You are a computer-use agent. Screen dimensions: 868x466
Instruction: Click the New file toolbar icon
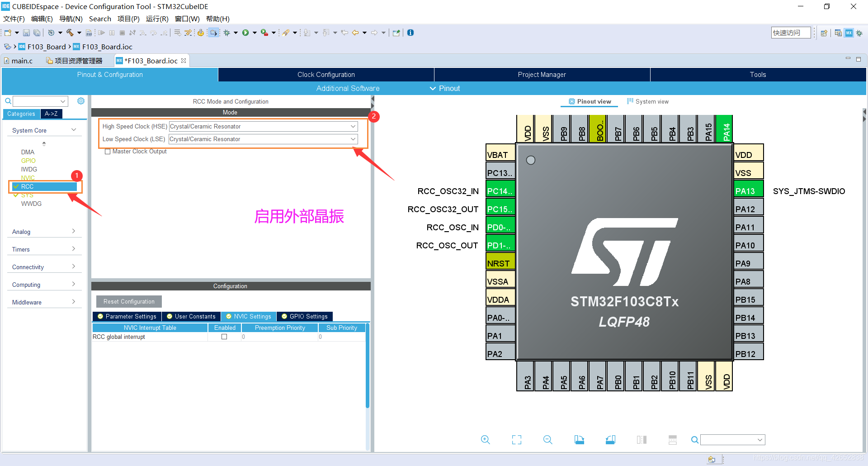[8, 33]
